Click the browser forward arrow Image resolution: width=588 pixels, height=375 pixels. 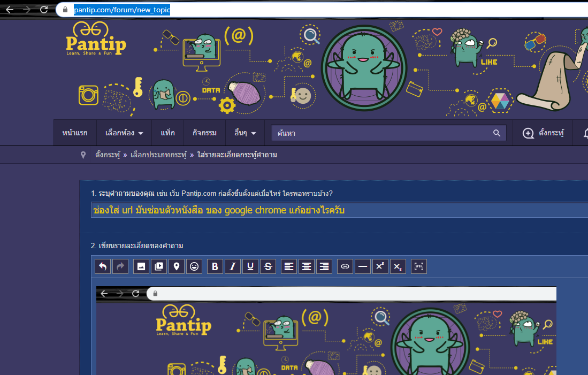pyautogui.click(x=27, y=10)
